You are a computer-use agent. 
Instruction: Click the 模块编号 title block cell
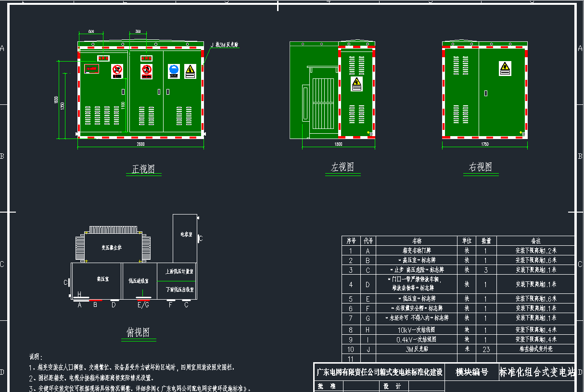[x=472, y=372]
